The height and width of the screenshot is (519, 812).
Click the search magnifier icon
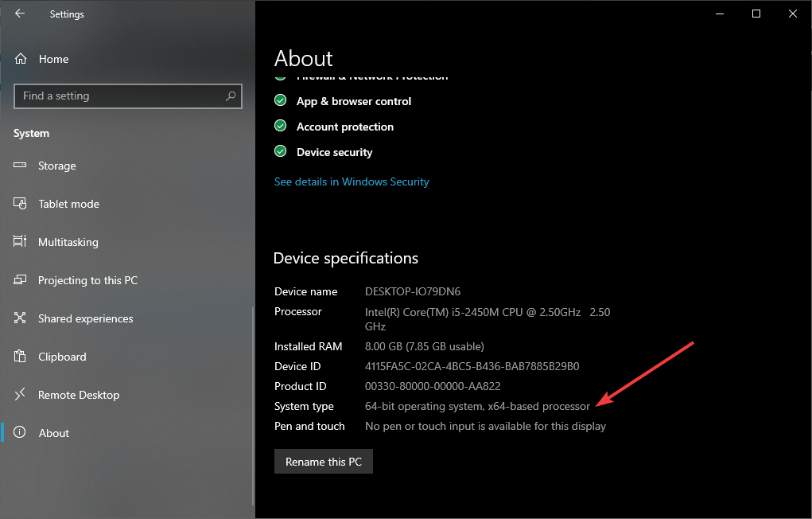pos(230,96)
